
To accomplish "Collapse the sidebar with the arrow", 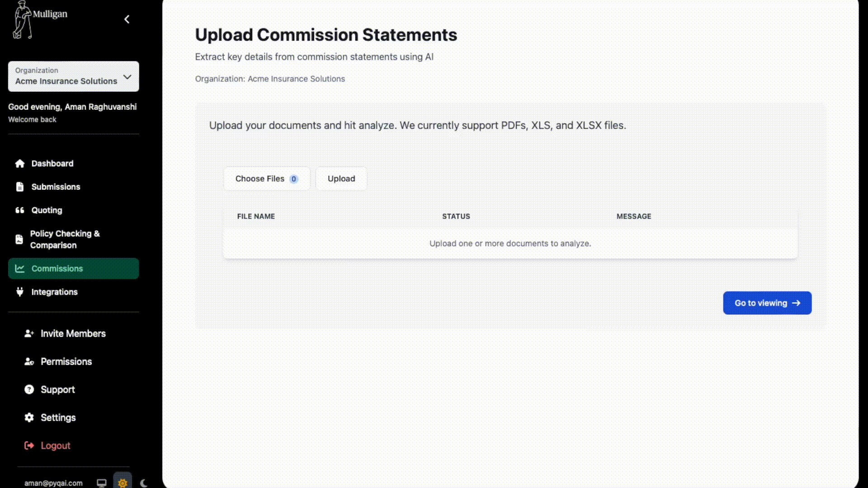I will [127, 19].
